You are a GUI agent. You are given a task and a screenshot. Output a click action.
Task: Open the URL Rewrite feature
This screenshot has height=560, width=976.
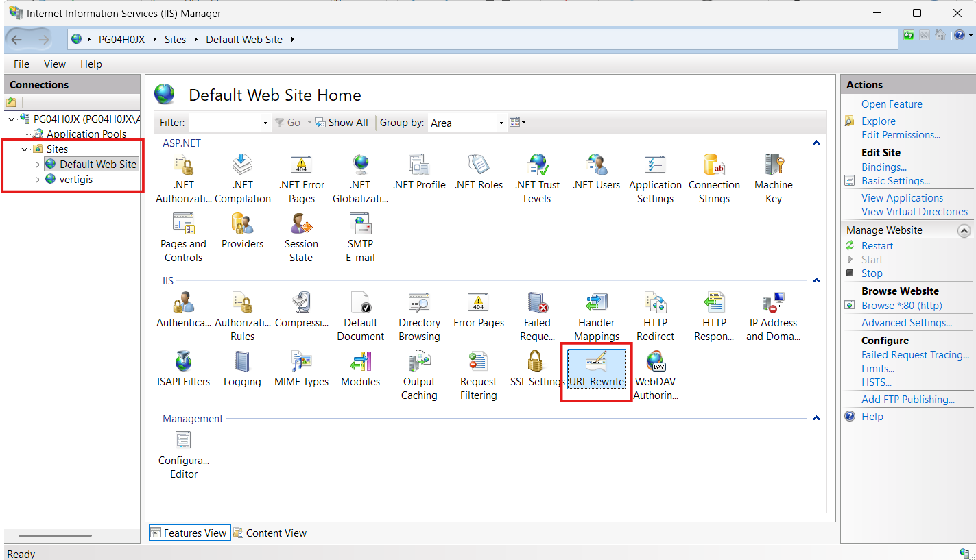coord(596,369)
